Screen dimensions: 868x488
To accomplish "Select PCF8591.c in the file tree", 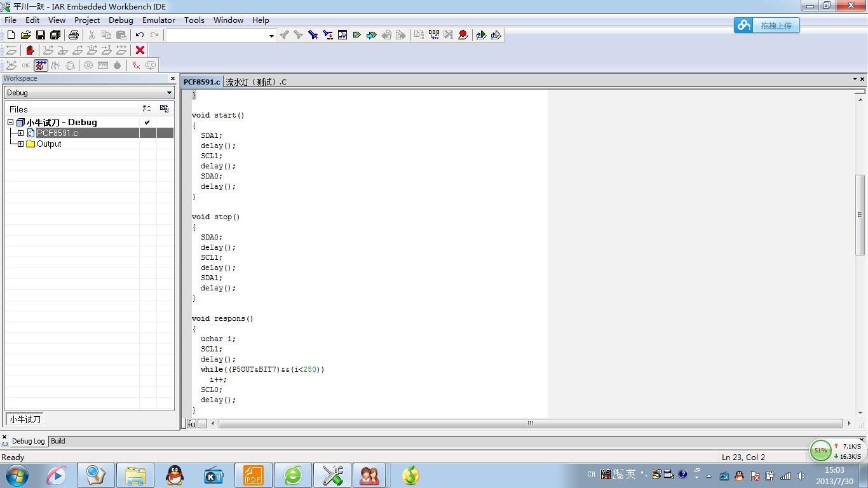I will tap(57, 133).
